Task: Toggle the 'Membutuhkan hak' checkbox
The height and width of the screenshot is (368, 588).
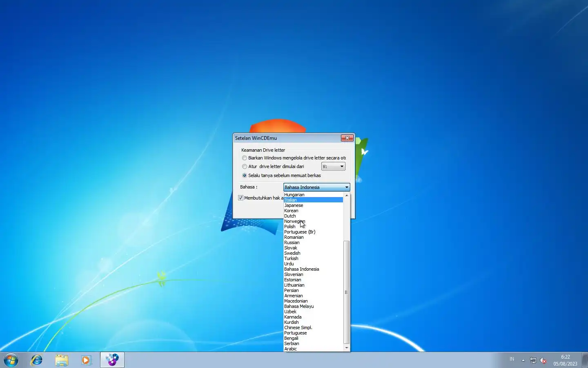Action: [241, 198]
